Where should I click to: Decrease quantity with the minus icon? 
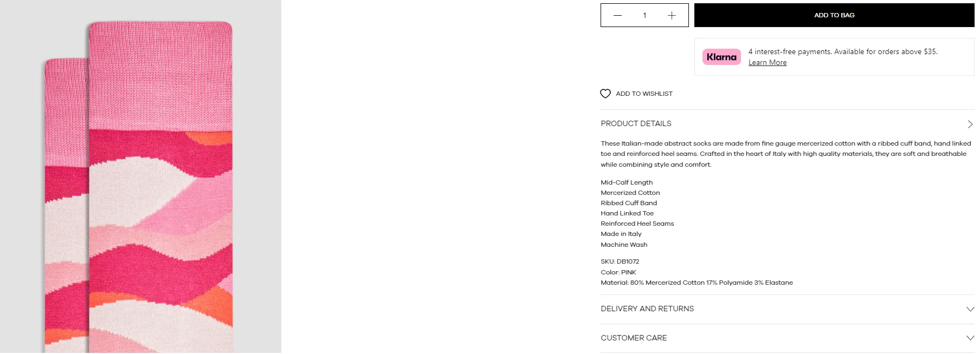(x=617, y=15)
